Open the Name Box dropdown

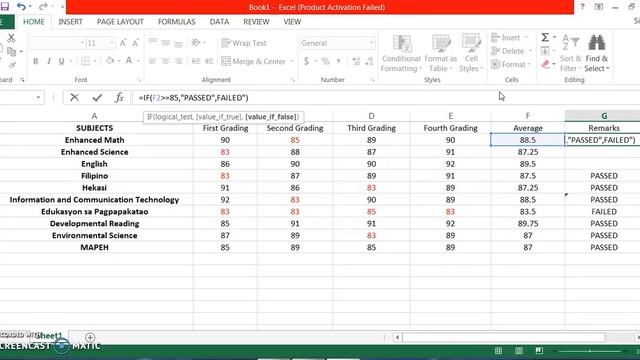point(38,98)
